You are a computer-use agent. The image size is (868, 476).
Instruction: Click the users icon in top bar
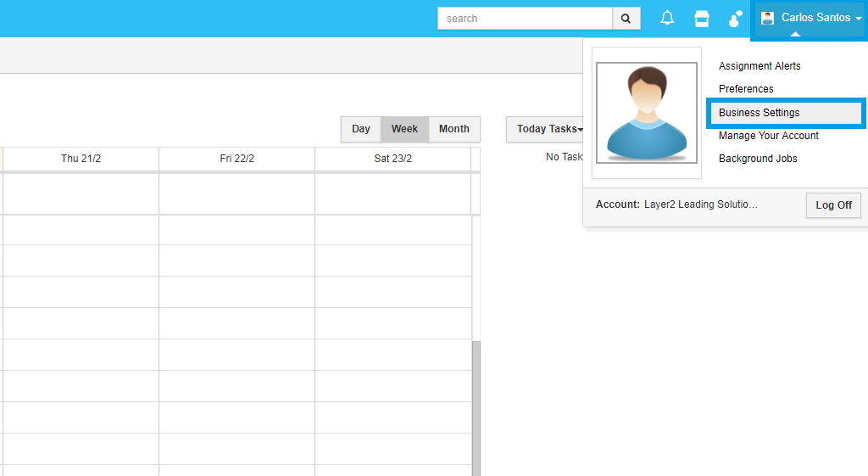click(x=735, y=19)
